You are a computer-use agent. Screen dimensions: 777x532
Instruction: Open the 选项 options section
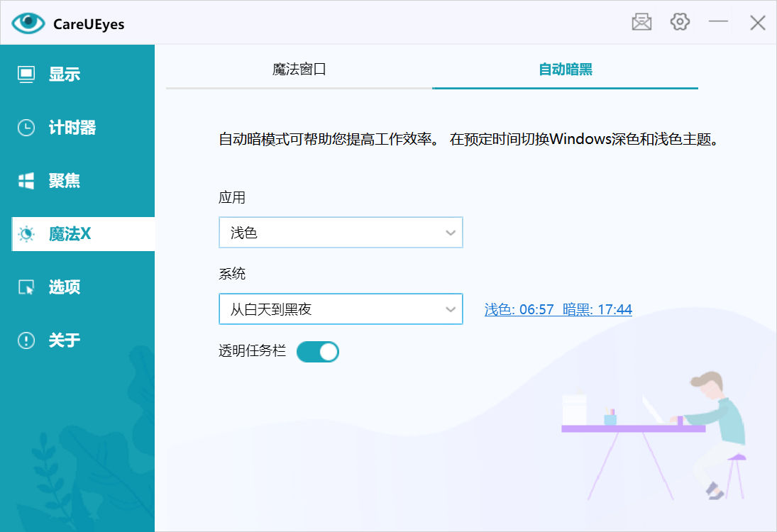click(26, 287)
